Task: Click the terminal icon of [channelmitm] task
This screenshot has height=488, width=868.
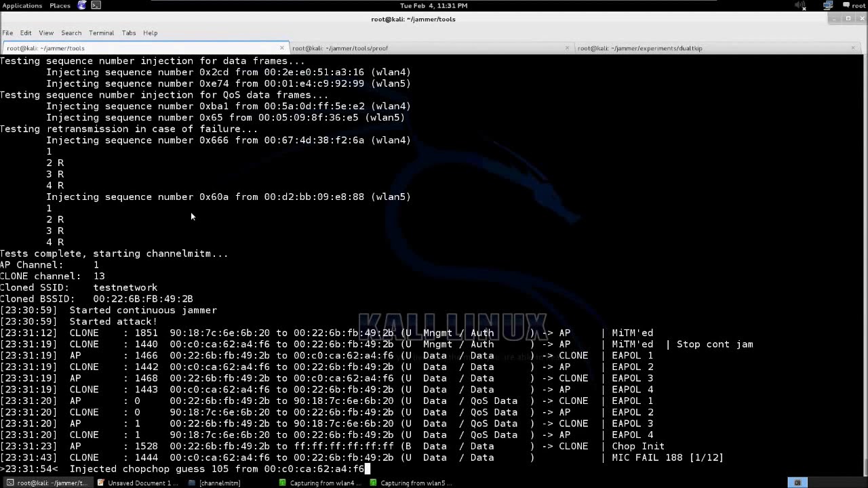Action: coord(192,483)
